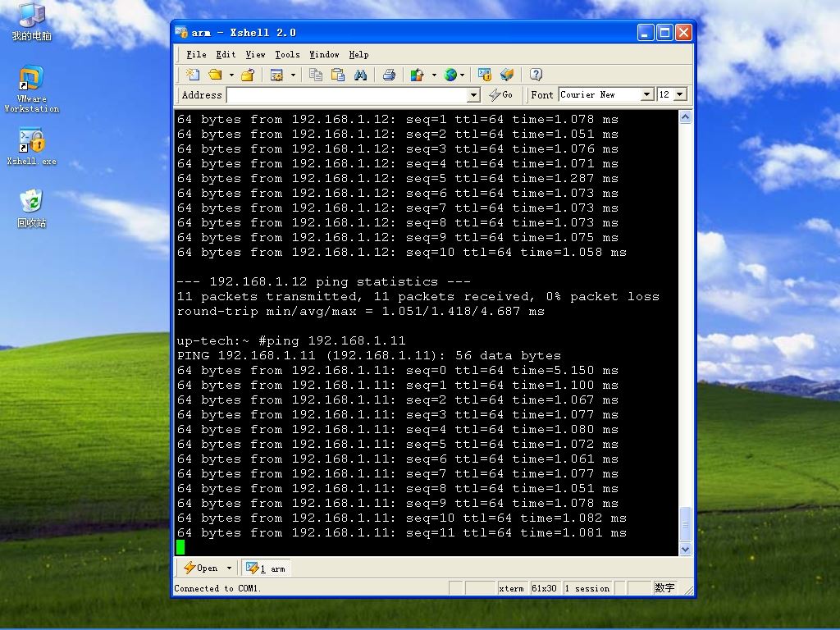Click the file transfer toolbar icon

[x=507, y=75]
